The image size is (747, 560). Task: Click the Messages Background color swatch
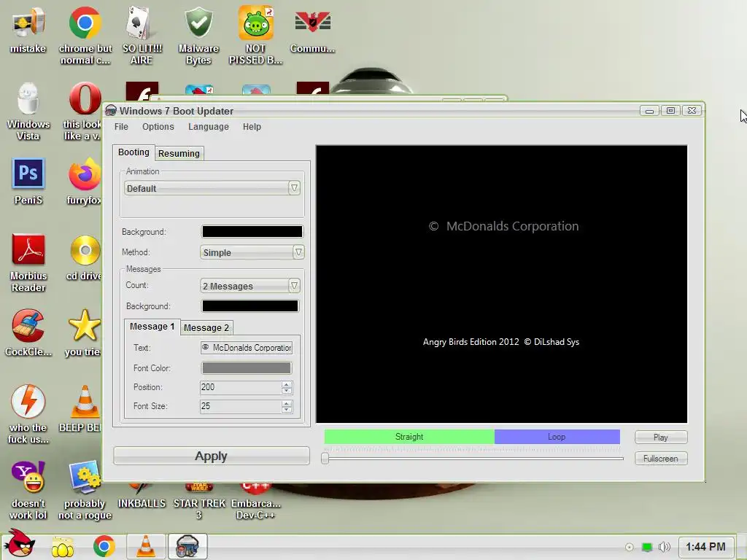point(250,306)
